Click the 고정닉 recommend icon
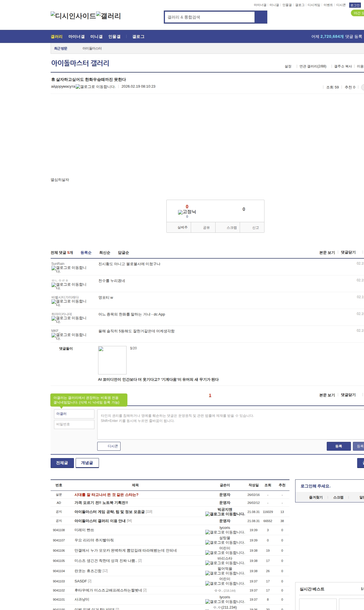This screenshot has width=364, height=610. 187,212
